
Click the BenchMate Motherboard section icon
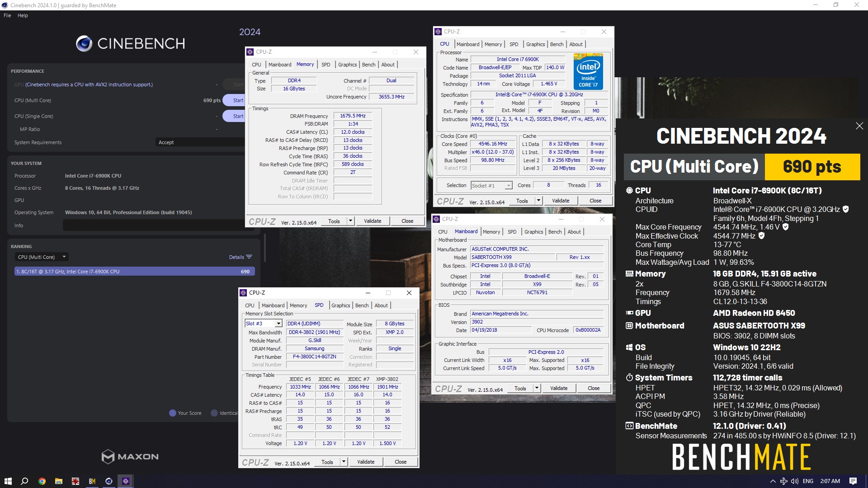[629, 326]
